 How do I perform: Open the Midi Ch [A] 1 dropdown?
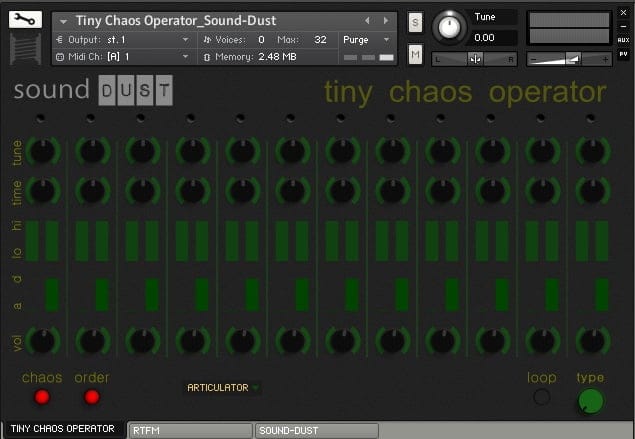click(x=123, y=57)
